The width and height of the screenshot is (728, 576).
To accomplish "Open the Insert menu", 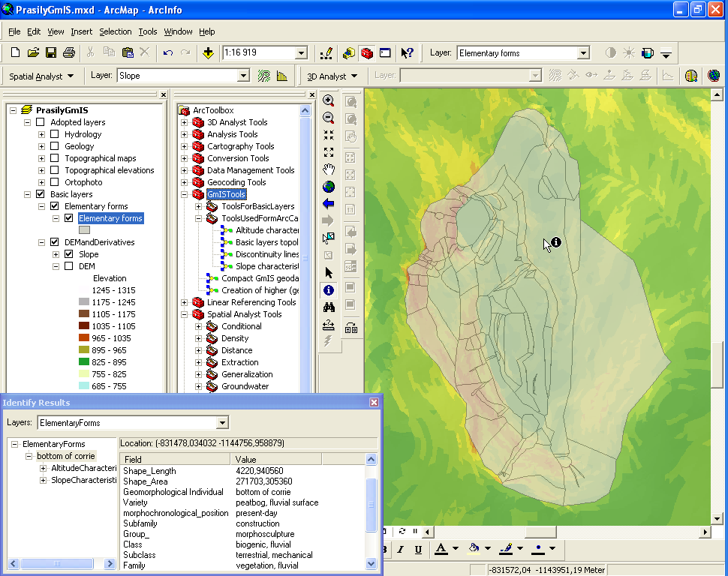I will [x=81, y=31].
